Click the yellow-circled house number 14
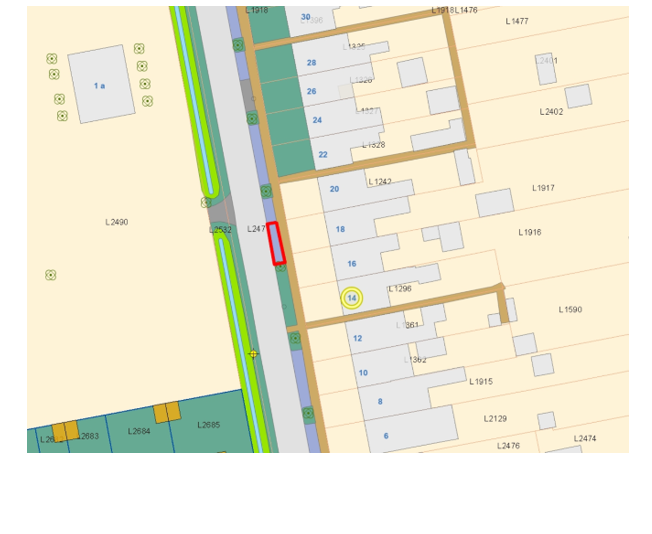 click(x=351, y=298)
